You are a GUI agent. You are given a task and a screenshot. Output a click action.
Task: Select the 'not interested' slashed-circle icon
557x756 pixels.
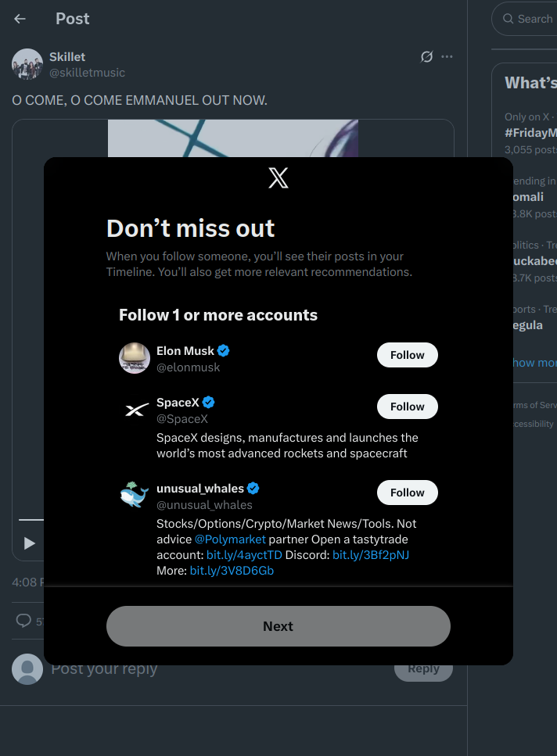(x=426, y=56)
